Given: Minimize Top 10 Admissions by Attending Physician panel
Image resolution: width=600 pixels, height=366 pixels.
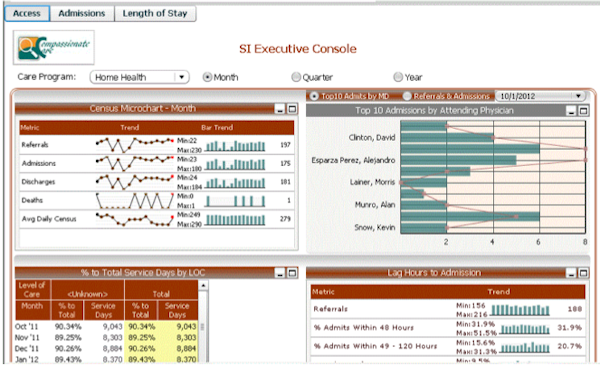Looking at the screenshot, I should pos(571,111).
